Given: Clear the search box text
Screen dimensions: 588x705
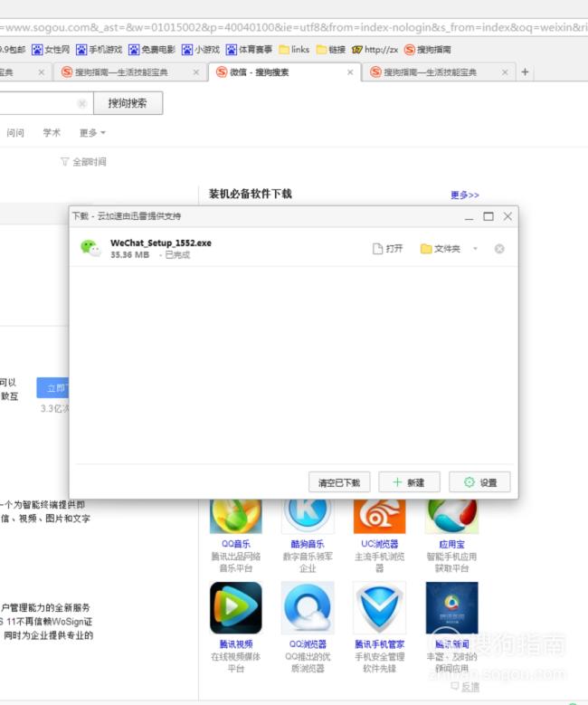Looking at the screenshot, I should coord(81,104).
